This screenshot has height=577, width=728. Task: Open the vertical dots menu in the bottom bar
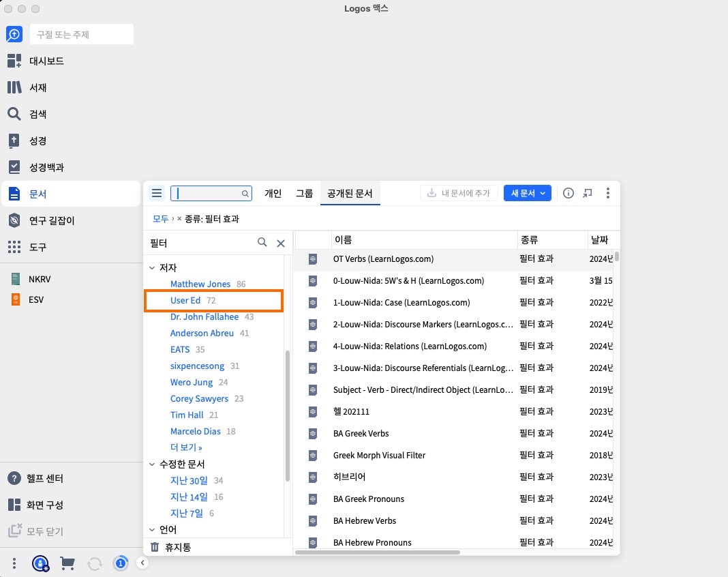point(14,563)
